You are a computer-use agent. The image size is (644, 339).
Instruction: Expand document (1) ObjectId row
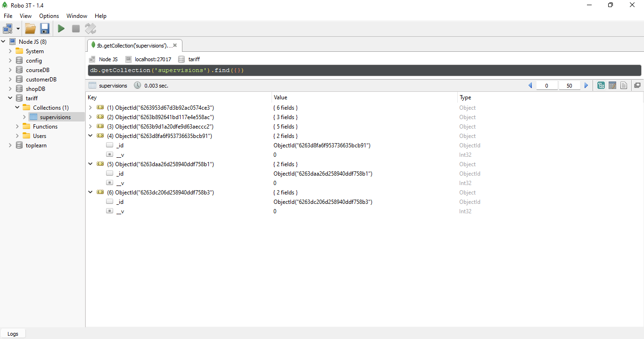91,108
